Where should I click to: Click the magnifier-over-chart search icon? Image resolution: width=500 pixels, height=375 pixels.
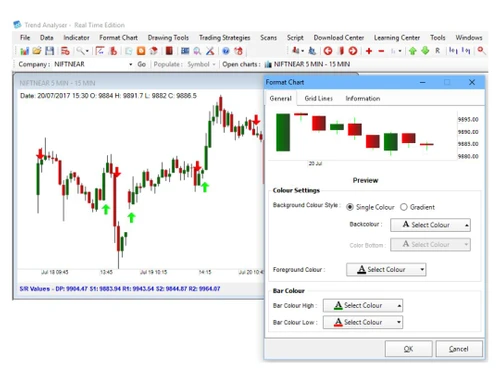(197, 51)
